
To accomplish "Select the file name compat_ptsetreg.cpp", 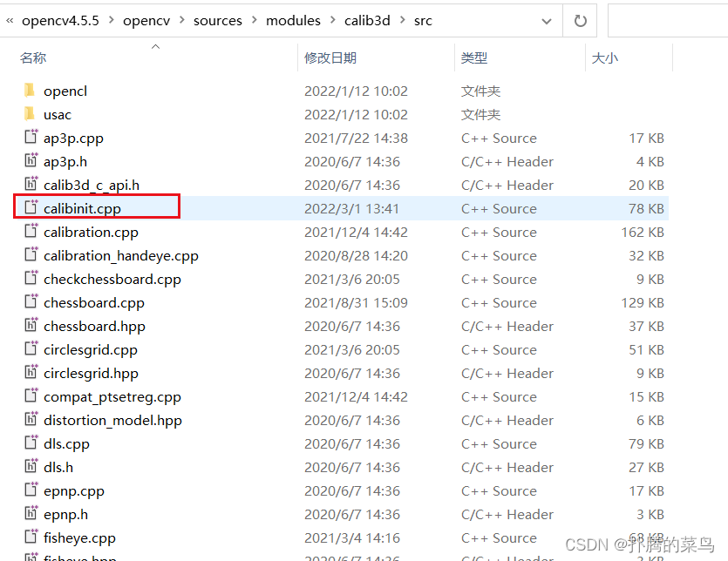I will click(x=112, y=396).
